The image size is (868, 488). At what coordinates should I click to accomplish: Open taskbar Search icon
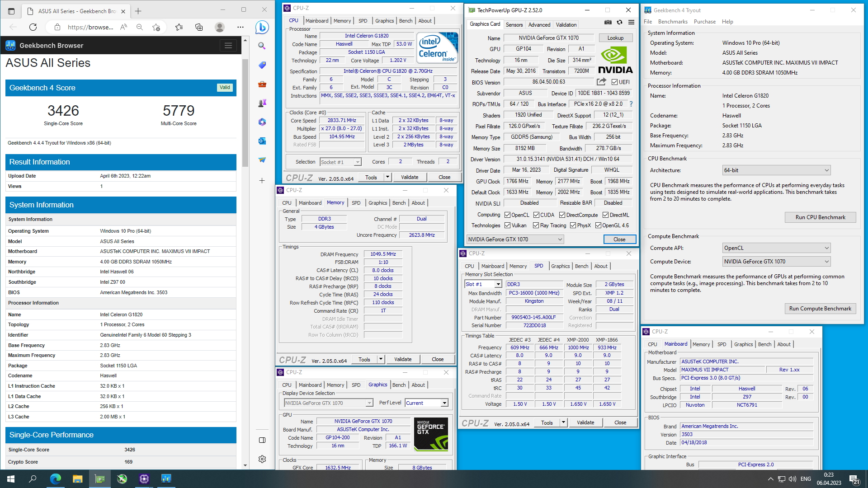pyautogui.click(x=33, y=479)
